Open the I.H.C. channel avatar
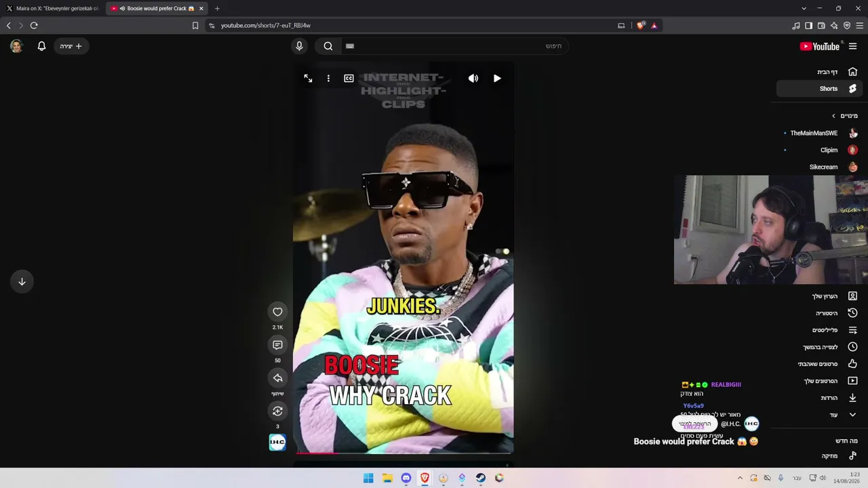The width and height of the screenshot is (868, 488). pyautogui.click(x=751, y=424)
